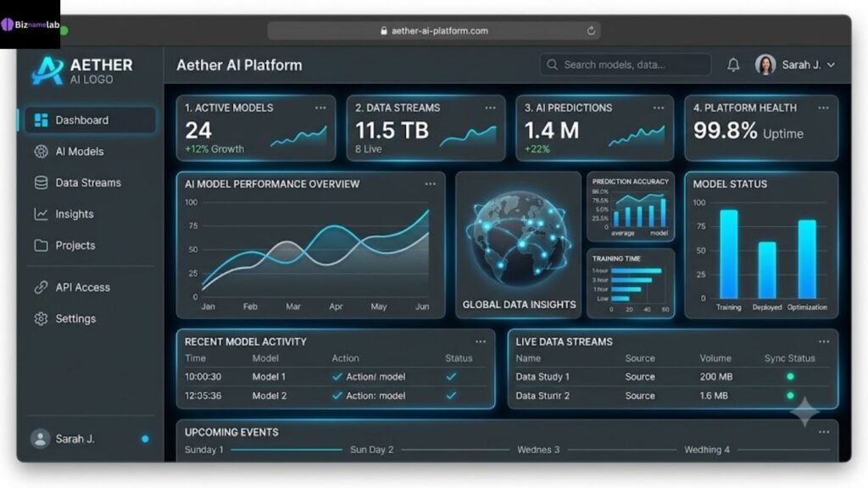The width and height of the screenshot is (868, 488).
Task: Click action checkmark in Model 2 row
Action: click(x=337, y=396)
